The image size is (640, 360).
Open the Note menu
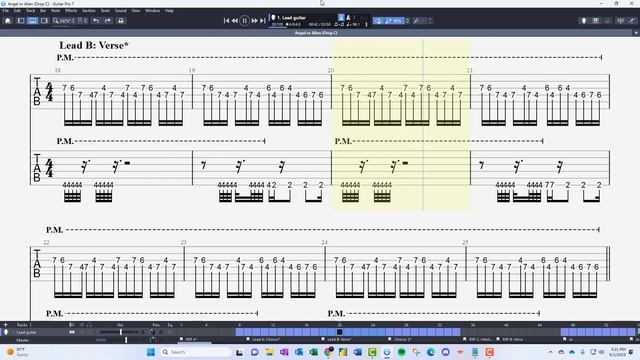56,11
